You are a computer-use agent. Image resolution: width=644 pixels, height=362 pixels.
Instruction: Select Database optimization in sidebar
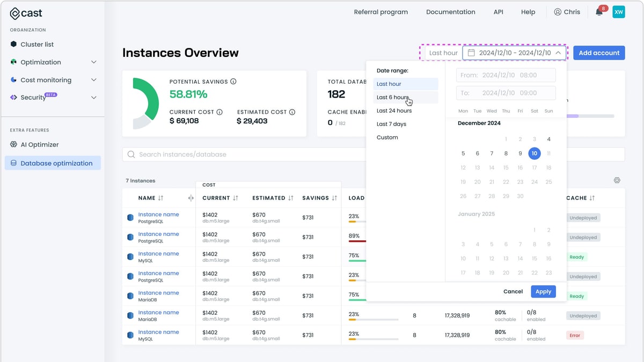coord(53,163)
